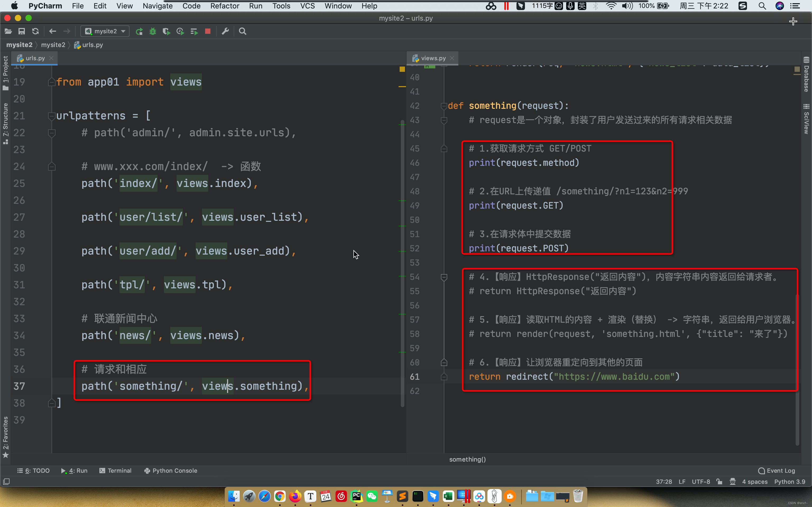Click the 4 spaces indent setting in status bar

click(x=755, y=481)
